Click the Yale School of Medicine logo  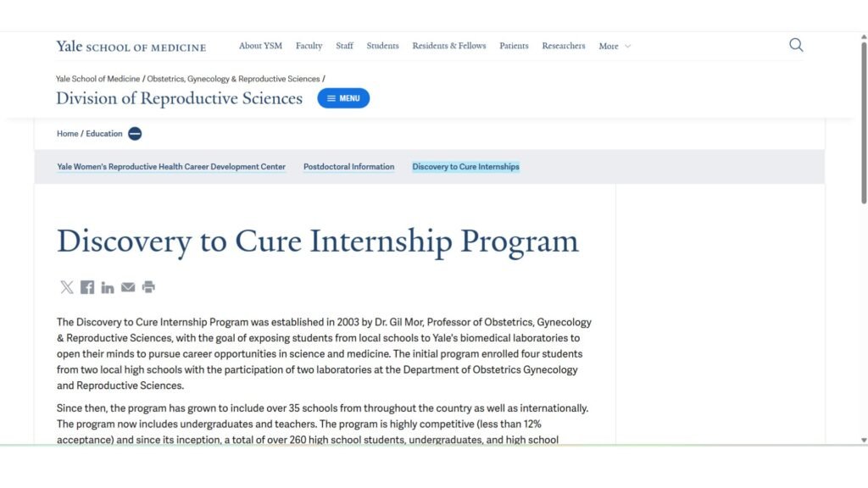[x=131, y=47]
